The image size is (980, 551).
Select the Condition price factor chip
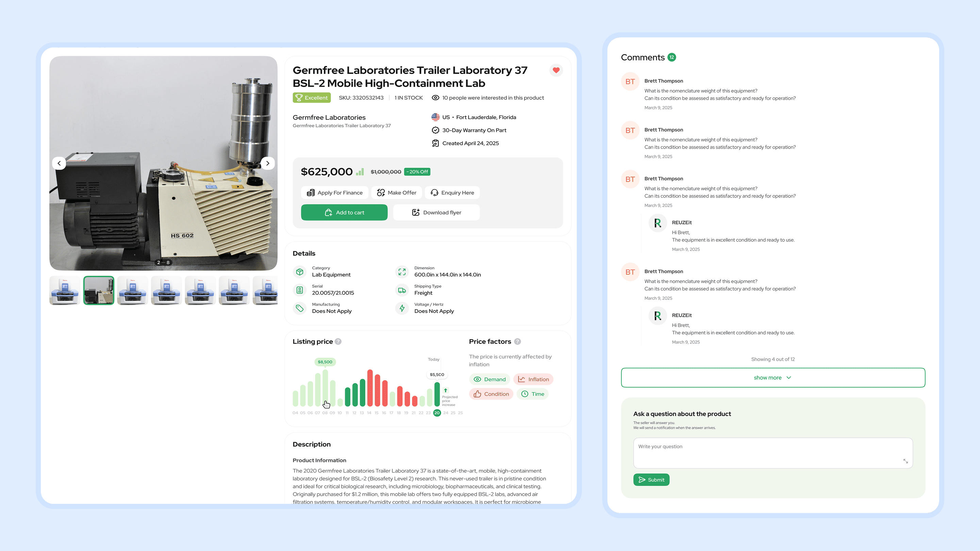491,394
